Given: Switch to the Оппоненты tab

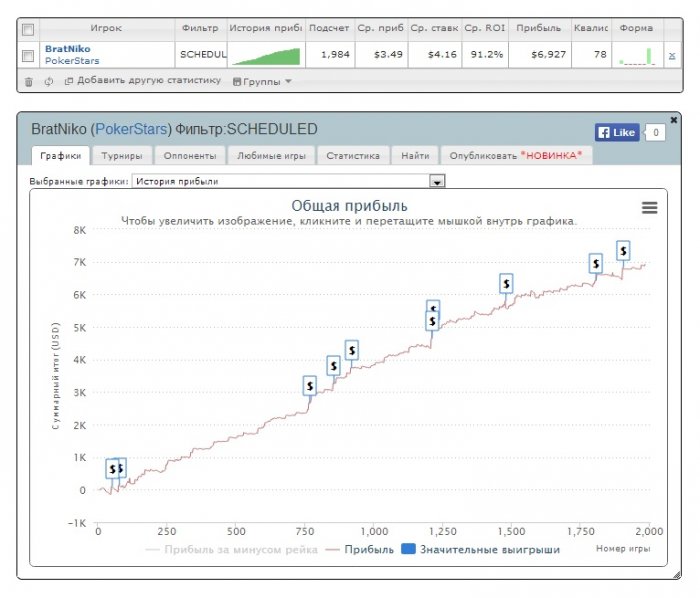Looking at the screenshot, I should [190, 156].
